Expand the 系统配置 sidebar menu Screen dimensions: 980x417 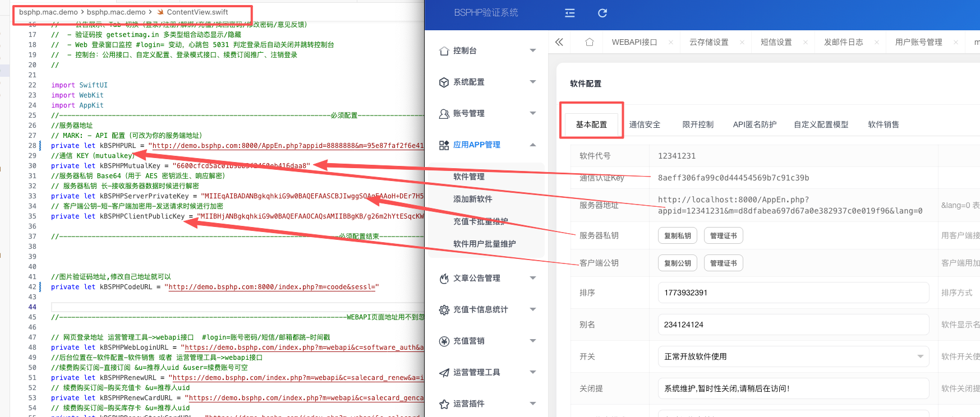point(533,82)
